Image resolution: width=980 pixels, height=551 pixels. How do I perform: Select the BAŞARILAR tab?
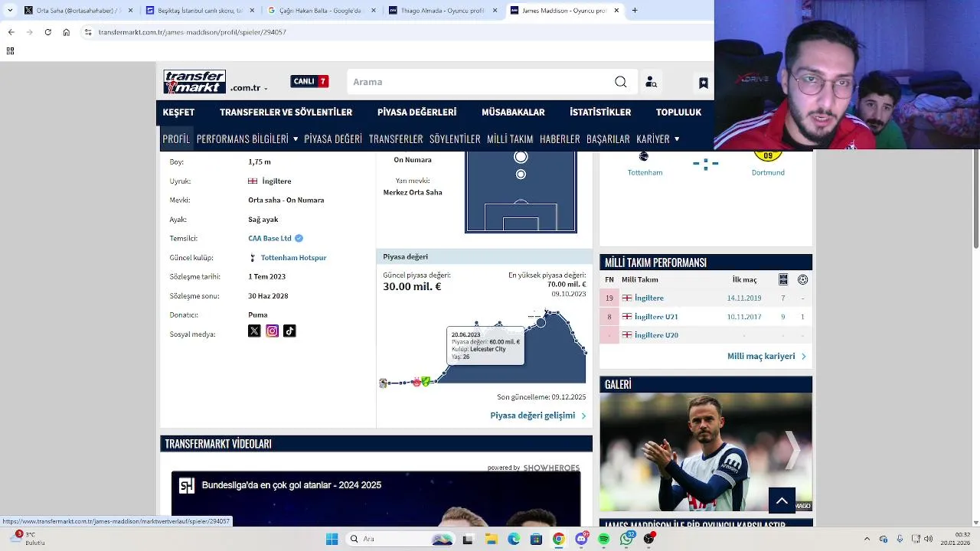(x=608, y=139)
